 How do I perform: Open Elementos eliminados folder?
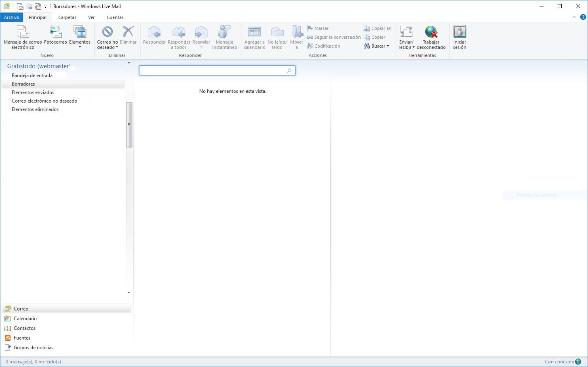(x=35, y=109)
